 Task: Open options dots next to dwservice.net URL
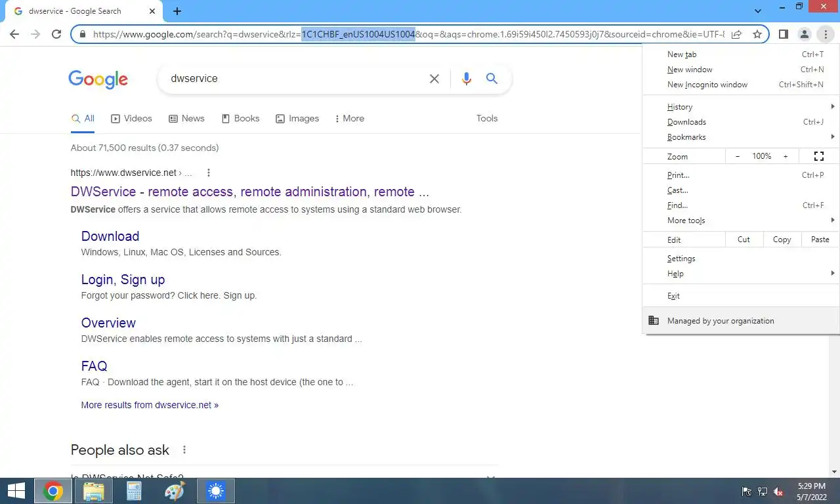(209, 173)
